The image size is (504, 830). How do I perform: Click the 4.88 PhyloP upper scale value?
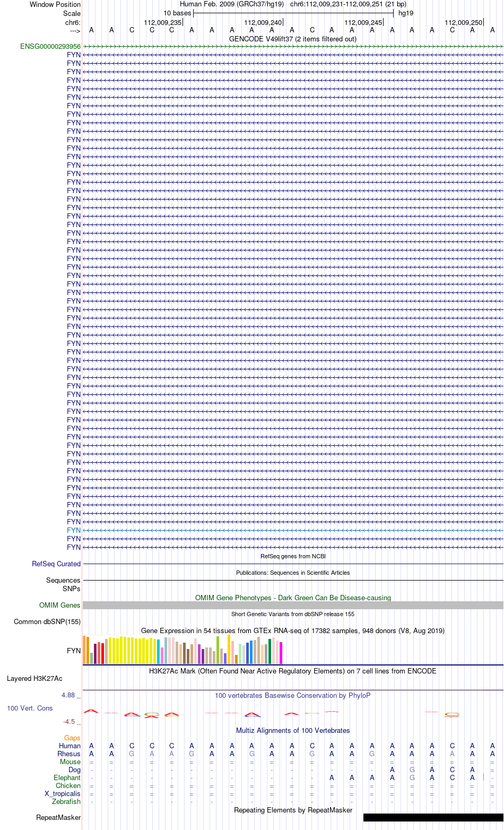point(69,695)
